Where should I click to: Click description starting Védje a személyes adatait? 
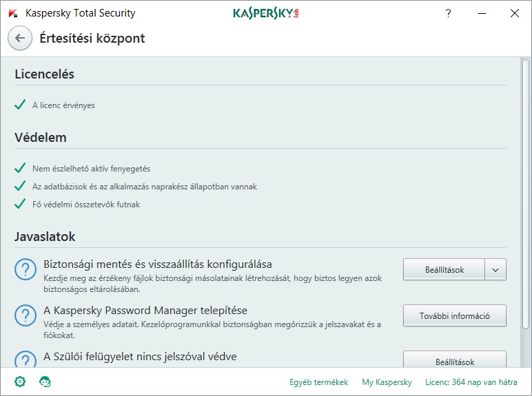[x=212, y=330]
